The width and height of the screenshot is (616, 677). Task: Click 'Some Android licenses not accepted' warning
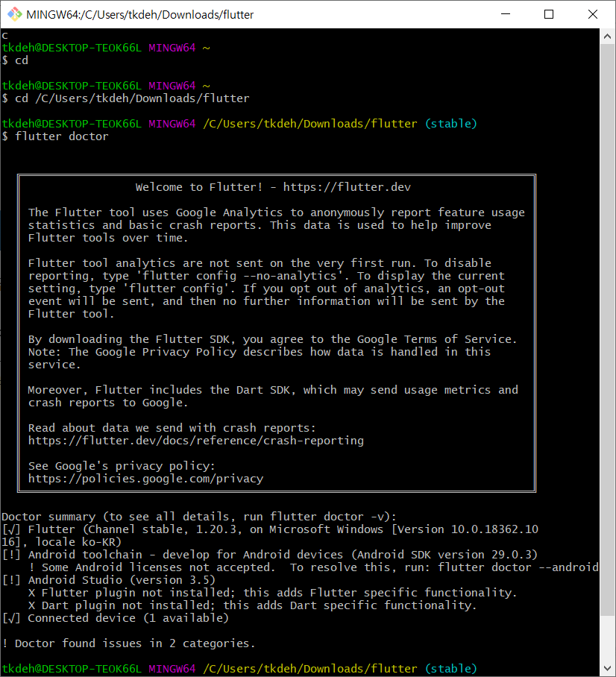[314, 567]
